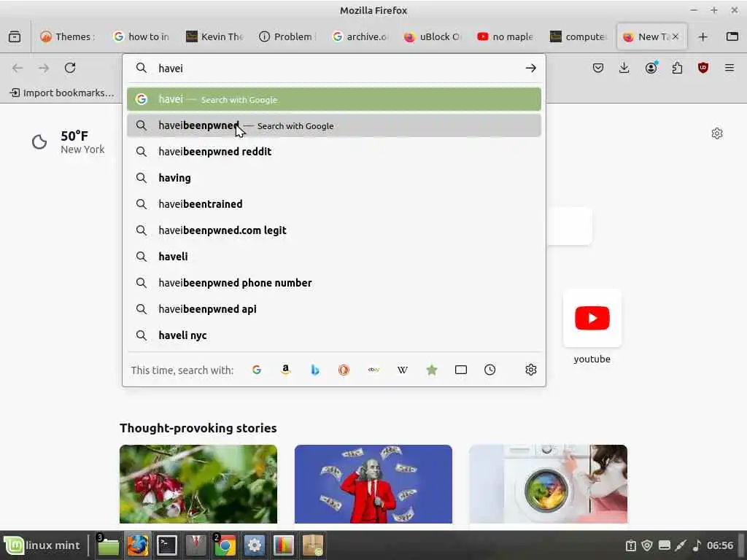Viewport: 747px width, 560px height.
Task: Open the volume music note tray icon
Action: (697, 545)
